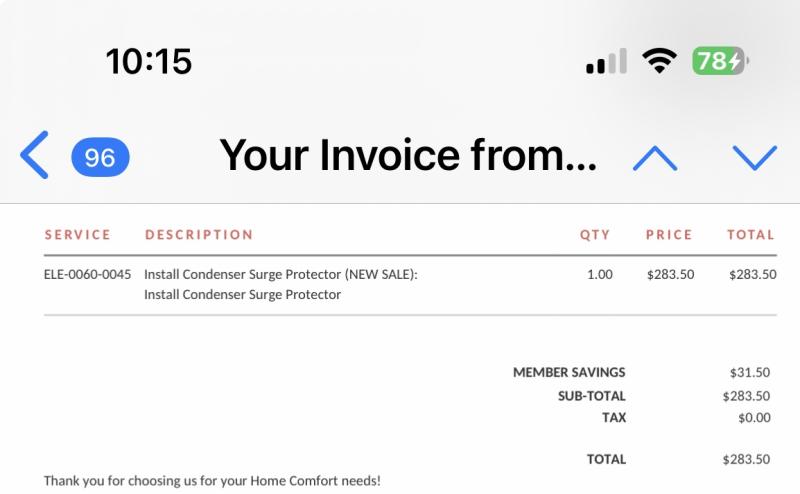Tap the blue back chevron
The height and width of the screenshot is (494, 800).
coord(34,155)
